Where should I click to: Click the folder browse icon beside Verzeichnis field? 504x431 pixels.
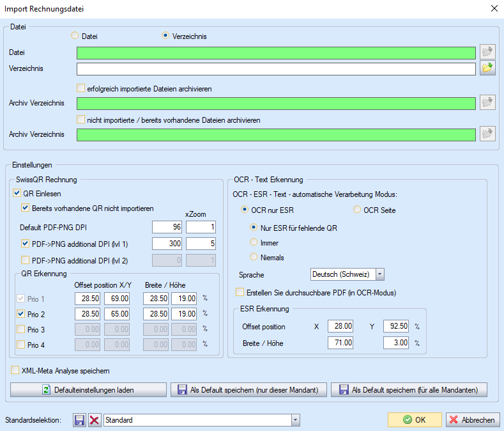pyautogui.click(x=487, y=69)
